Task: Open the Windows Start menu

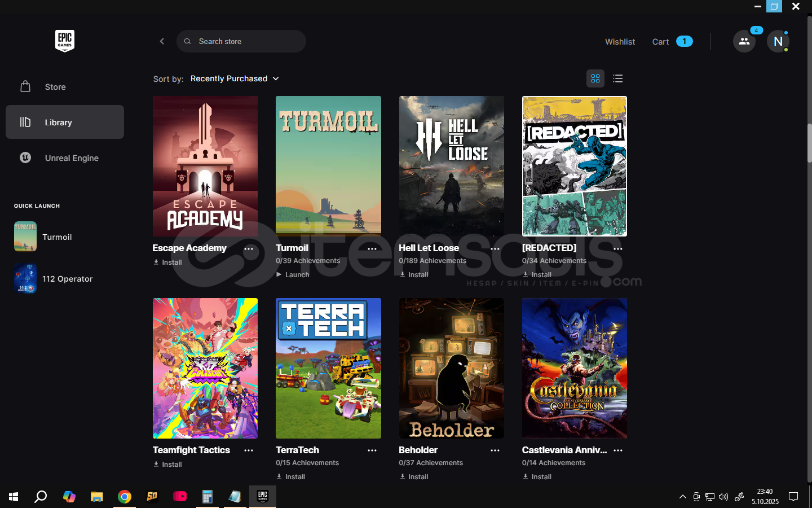Action: pos(14,497)
